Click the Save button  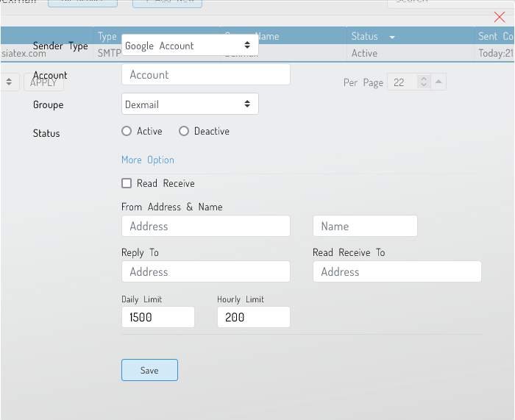149,370
